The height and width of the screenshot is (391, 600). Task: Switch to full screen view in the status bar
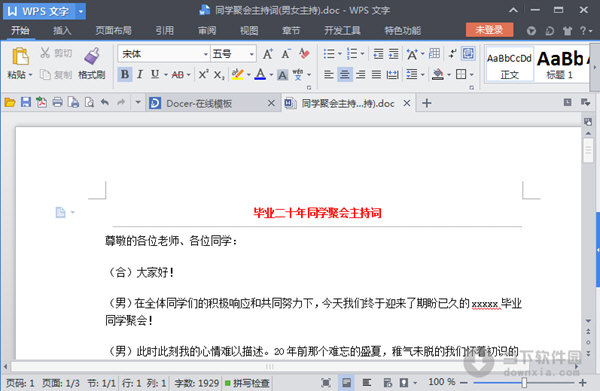(x=326, y=383)
